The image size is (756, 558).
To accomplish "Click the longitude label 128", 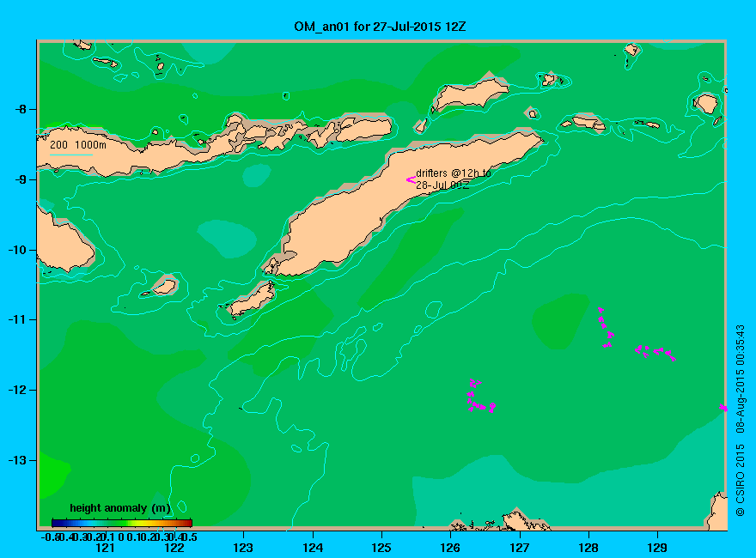I will point(588,548).
